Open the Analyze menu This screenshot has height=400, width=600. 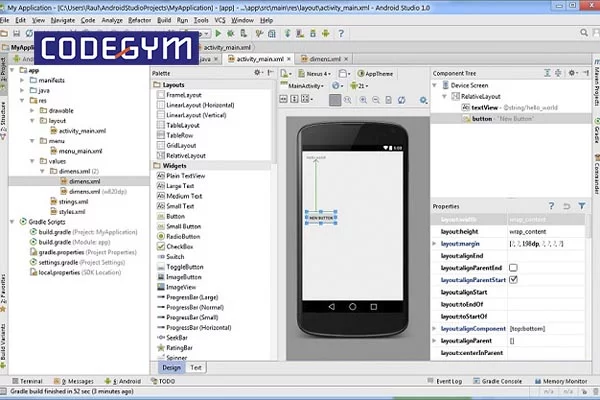[x=112, y=20]
